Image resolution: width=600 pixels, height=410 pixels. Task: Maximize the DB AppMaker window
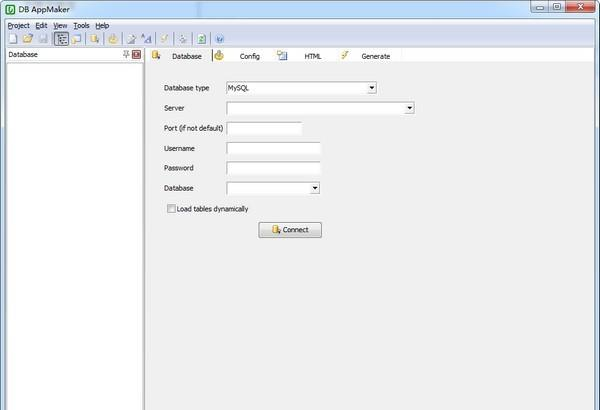coord(557,7)
